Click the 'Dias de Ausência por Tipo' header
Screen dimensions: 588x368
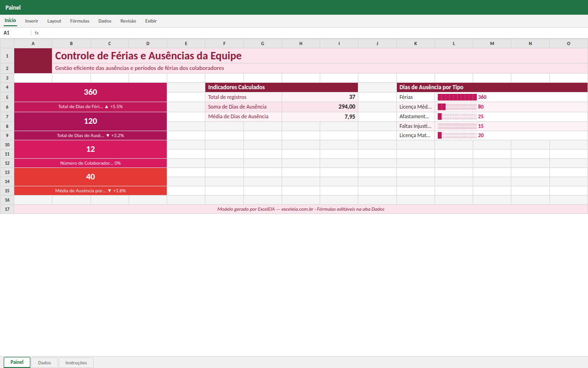(492, 87)
